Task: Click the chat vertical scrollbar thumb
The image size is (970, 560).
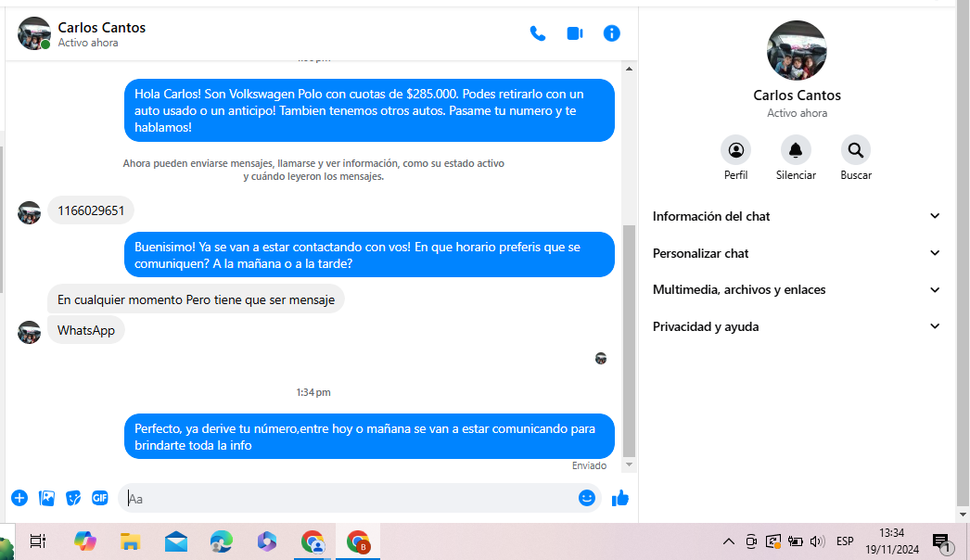Action: (x=629, y=340)
